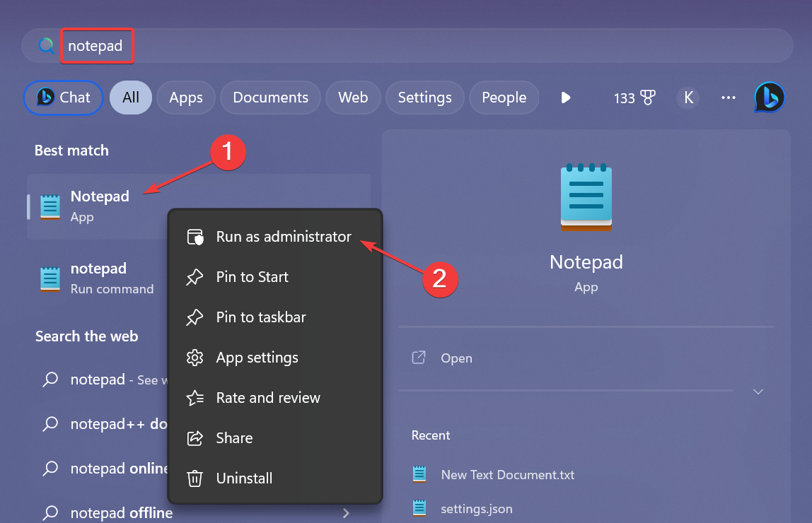Click the Bing Chat icon at top right
Screen dimensions: 812x523
point(769,98)
